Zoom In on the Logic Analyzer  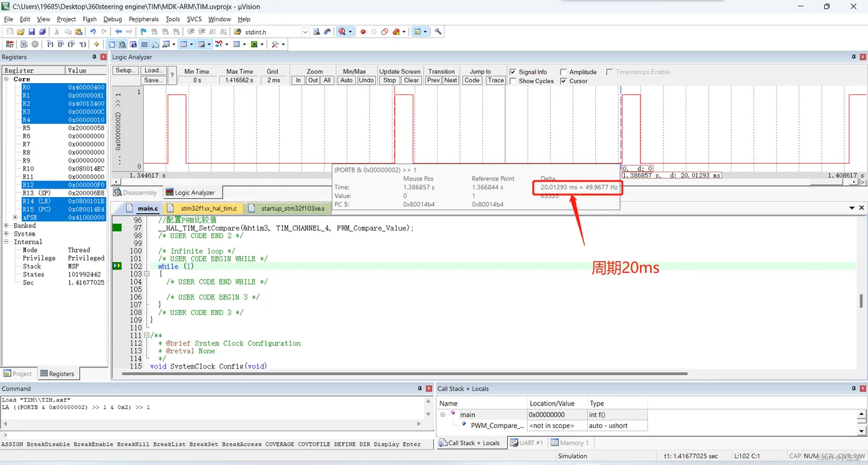click(x=298, y=81)
